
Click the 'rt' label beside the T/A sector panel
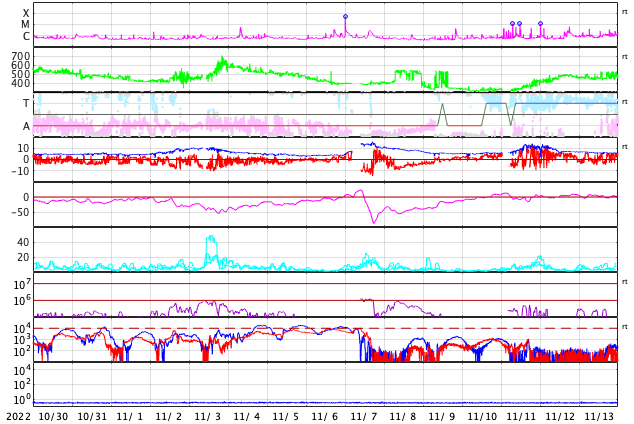[x=624, y=101]
